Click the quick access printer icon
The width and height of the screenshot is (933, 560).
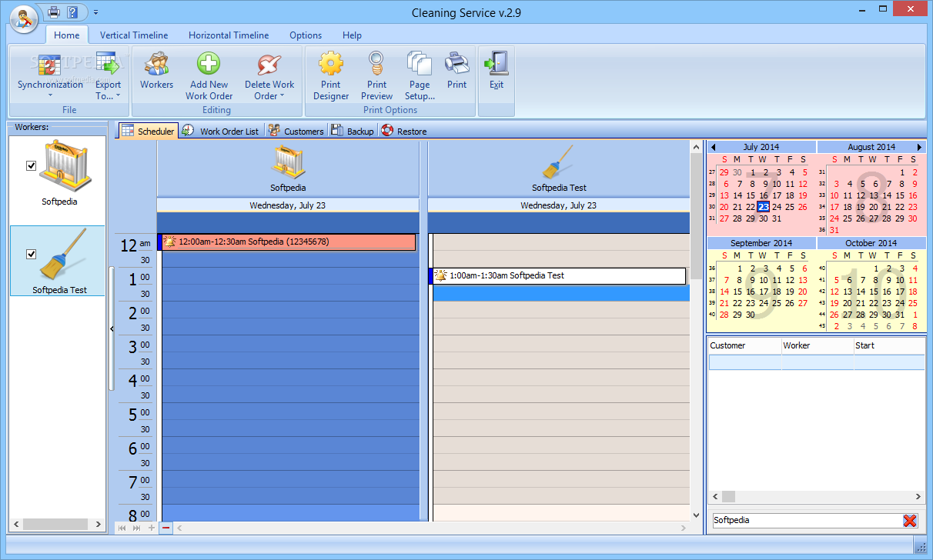(54, 12)
